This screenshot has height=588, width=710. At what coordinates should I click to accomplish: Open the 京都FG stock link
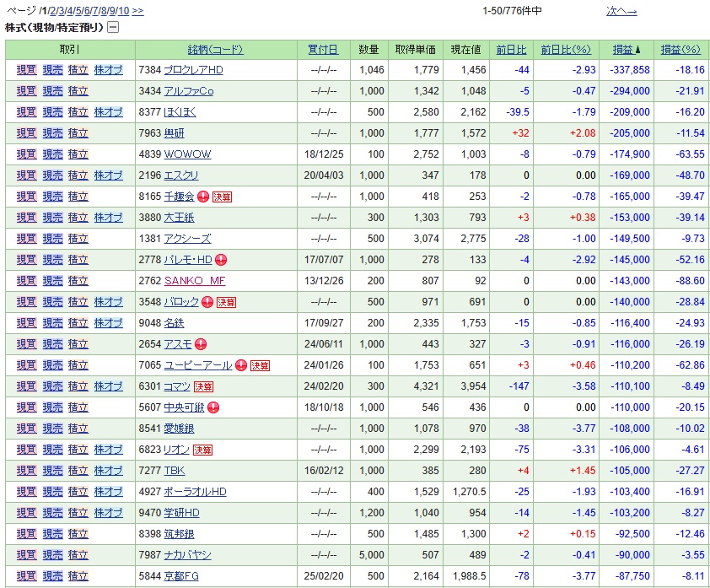(x=181, y=576)
